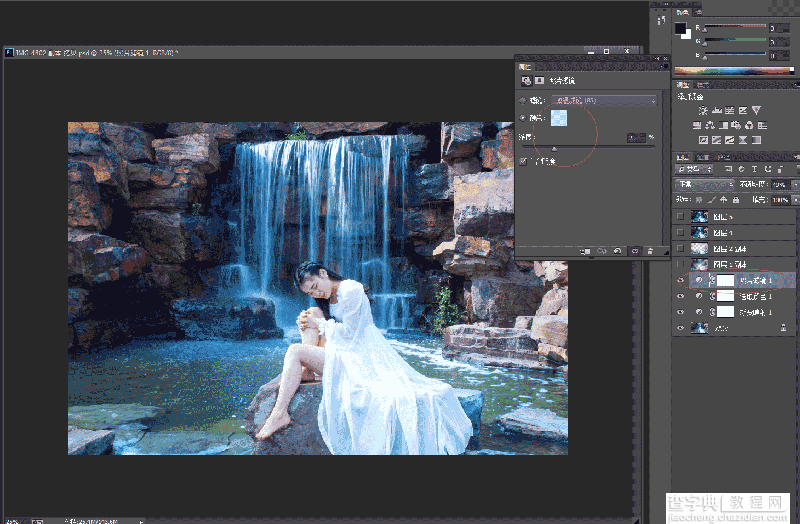Click the Photo Filter color swatch
This screenshot has width=800, height=524.
point(559,118)
